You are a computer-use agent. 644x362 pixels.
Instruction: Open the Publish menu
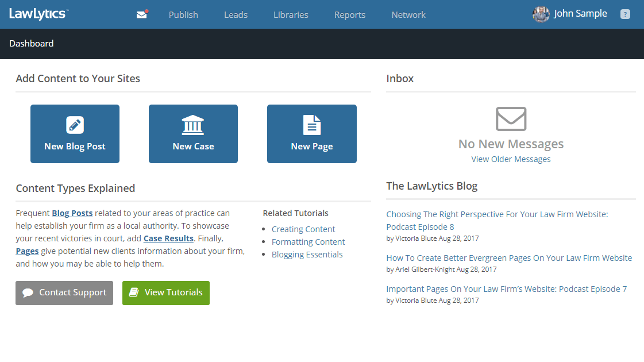[183, 15]
